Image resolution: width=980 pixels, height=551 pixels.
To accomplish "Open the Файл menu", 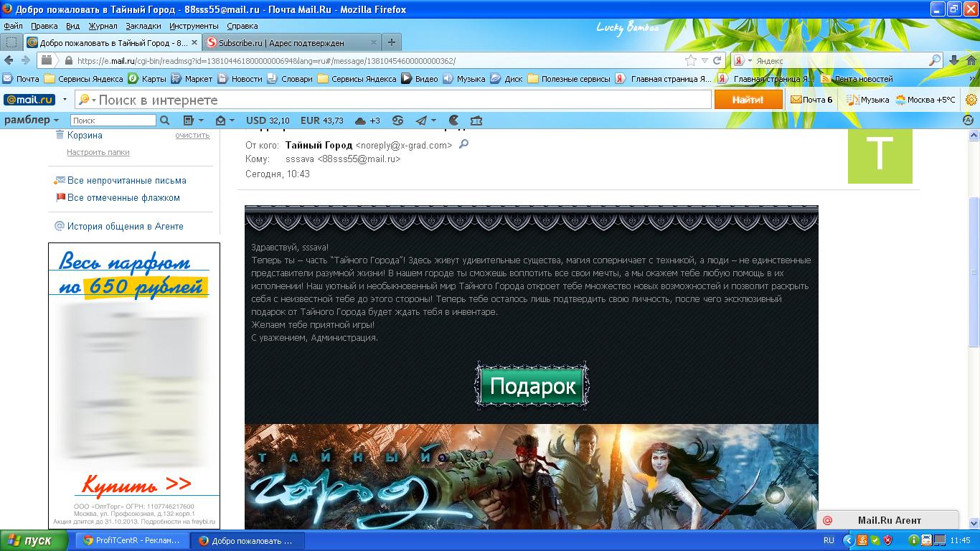I will (x=13, y=26).
